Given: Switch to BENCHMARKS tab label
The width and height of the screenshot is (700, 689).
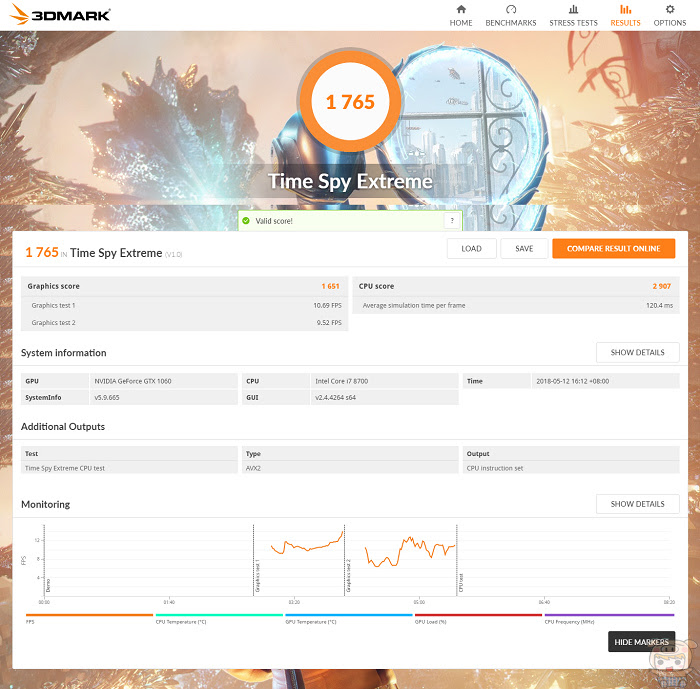Looking at the screenshot, I should 511,23.
